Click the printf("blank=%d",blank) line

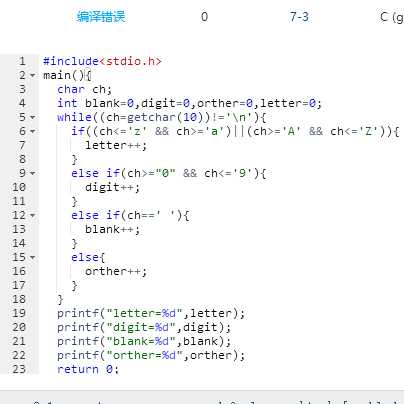pyautogui.click(x=144, y=341)
